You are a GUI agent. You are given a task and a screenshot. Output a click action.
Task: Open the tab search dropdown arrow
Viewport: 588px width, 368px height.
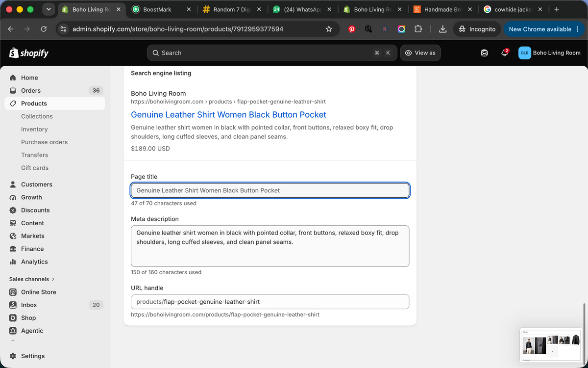click(x=48, y=9)
